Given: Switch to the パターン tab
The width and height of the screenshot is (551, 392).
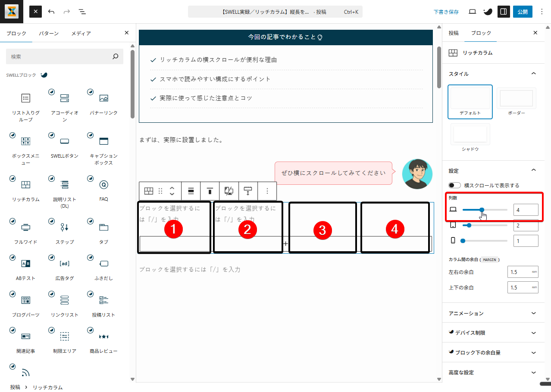Looking at the screenshot, I should pyautogui.click(x=48, y=33).
